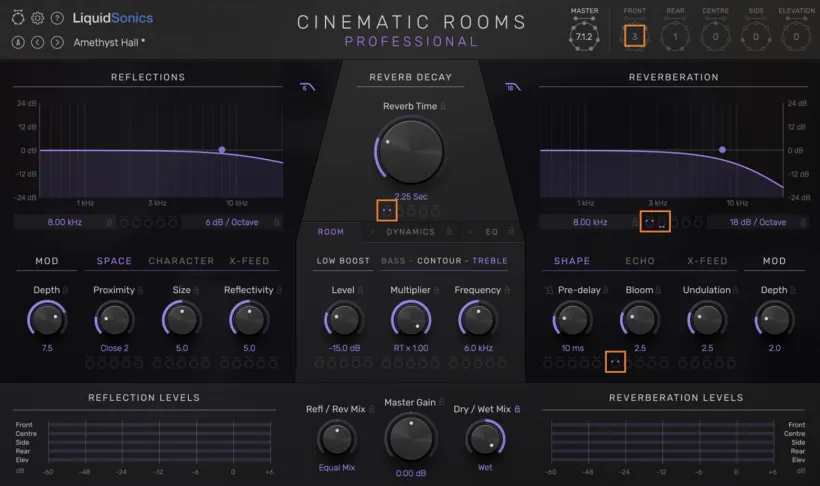Click the lock icon next to Undulation
Viewport: 820px width, 486px height.
click(736, 290)
